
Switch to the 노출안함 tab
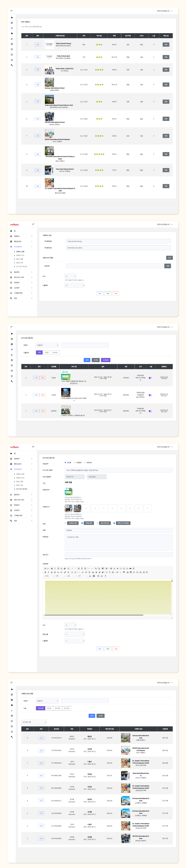[x=55, y=353]
